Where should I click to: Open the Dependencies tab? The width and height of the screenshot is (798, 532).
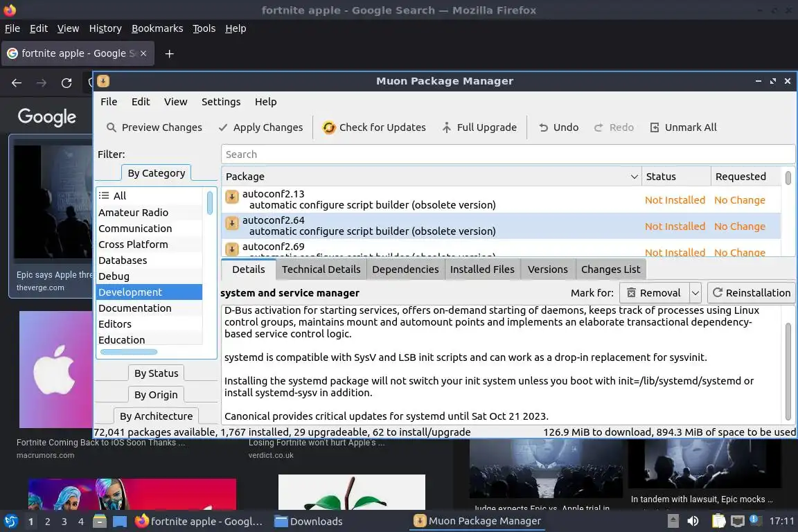(405, 269)
